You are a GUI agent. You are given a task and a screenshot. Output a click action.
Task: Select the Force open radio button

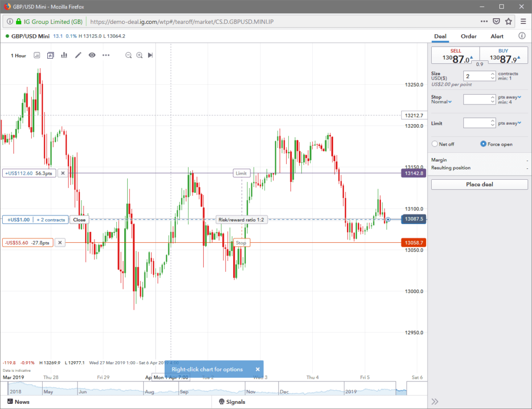tap(483, 144)
